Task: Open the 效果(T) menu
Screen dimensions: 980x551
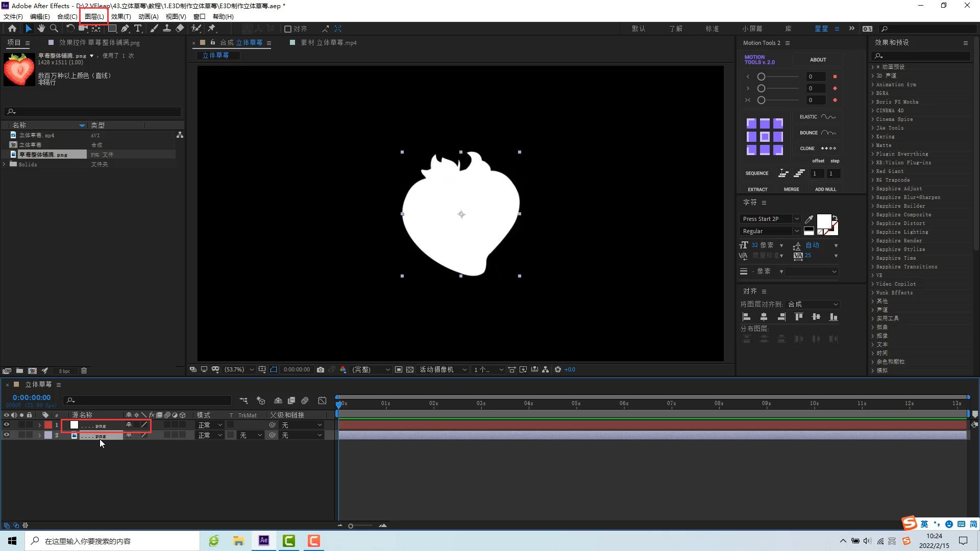Action: (121, 16)
